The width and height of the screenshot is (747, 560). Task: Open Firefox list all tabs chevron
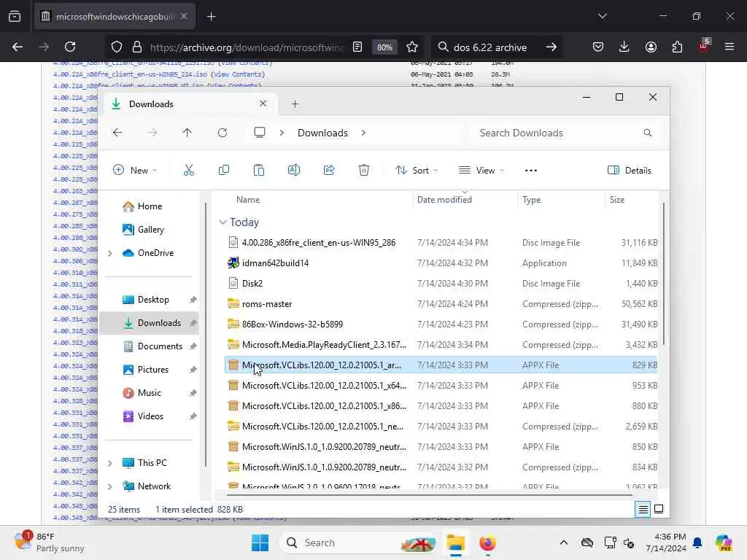[602, 16]
